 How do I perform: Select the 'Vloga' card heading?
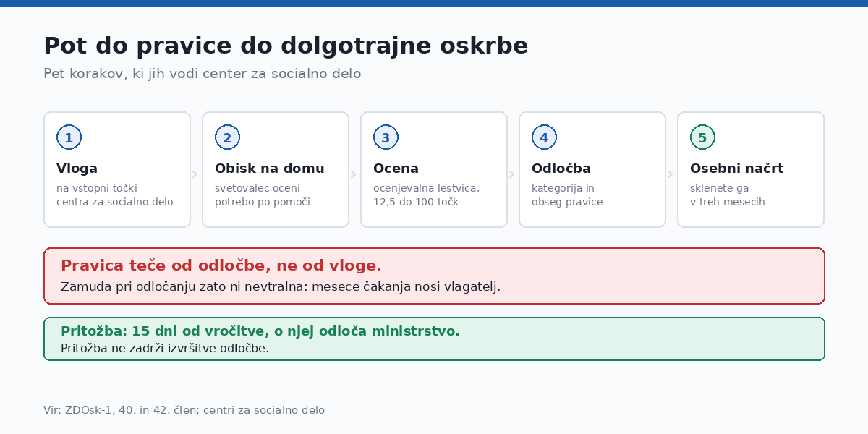[x=77, y=169]
